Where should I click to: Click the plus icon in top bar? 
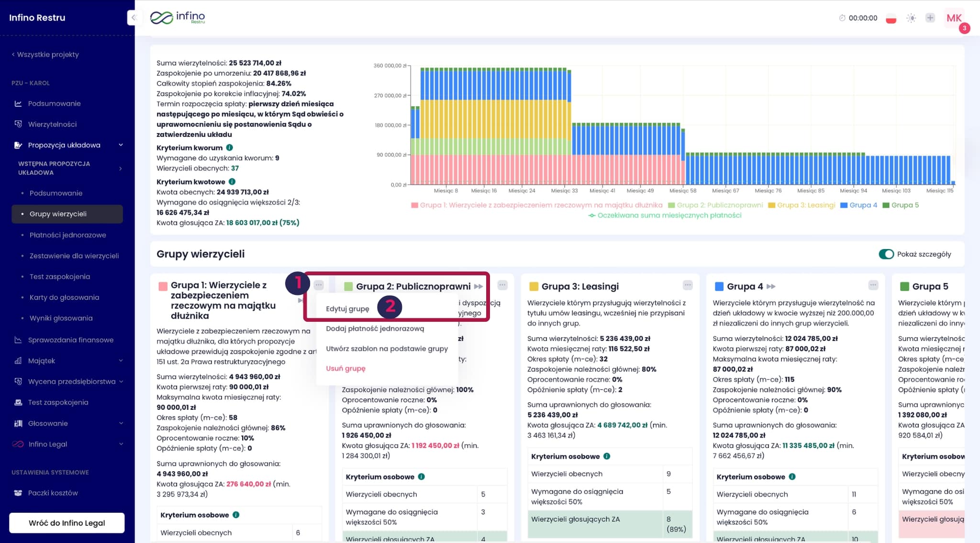click(x=930, y=18)
